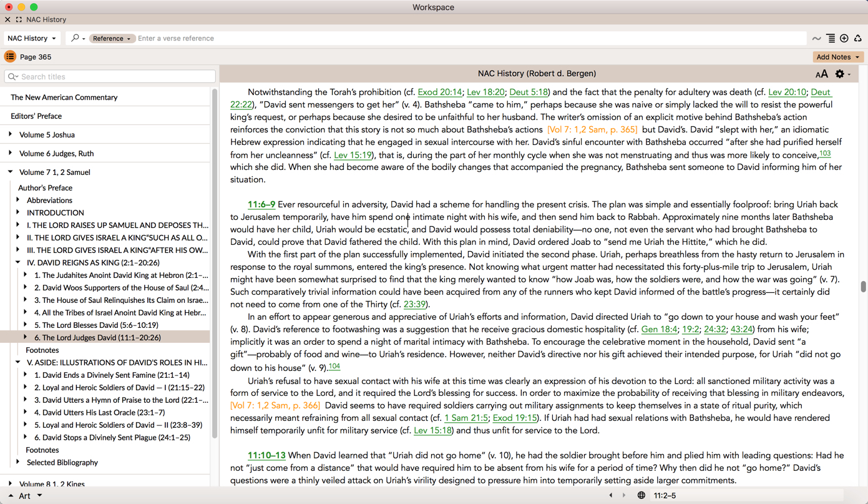868x504 pixels.
Task: Open Footnotes under section IV
Action: click(x=42, y=350)
